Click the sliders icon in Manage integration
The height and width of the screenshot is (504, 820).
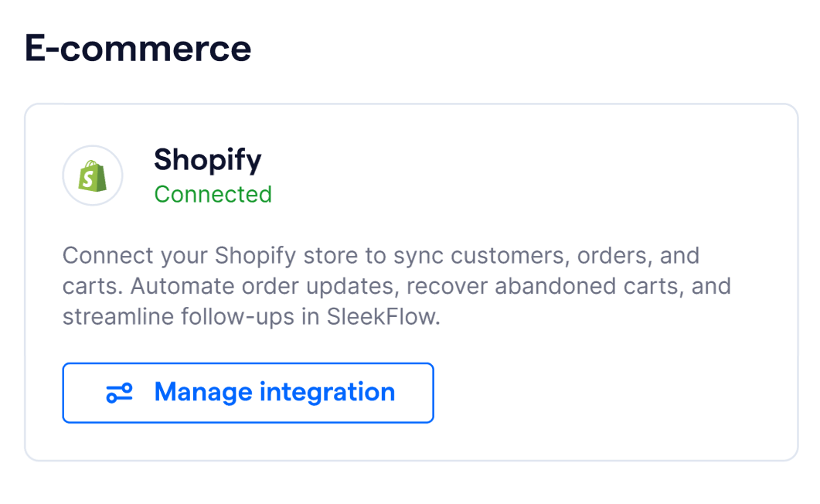point(119,393)
